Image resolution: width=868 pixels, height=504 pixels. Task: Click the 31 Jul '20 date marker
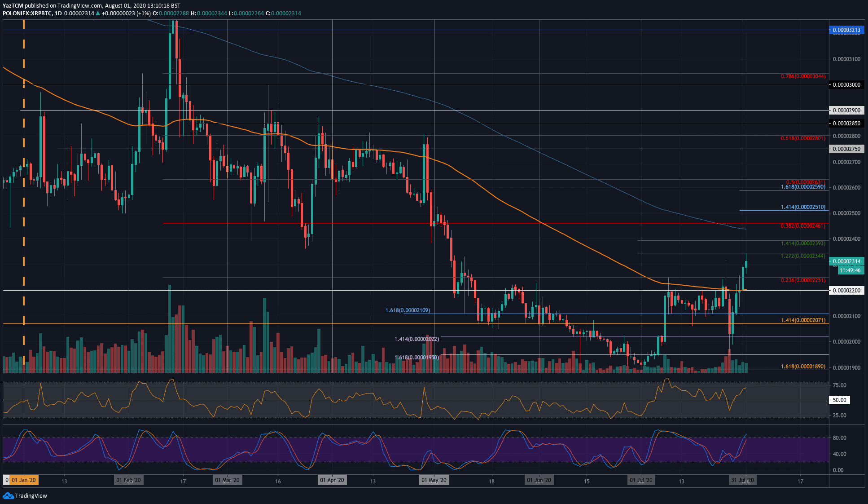743,480
